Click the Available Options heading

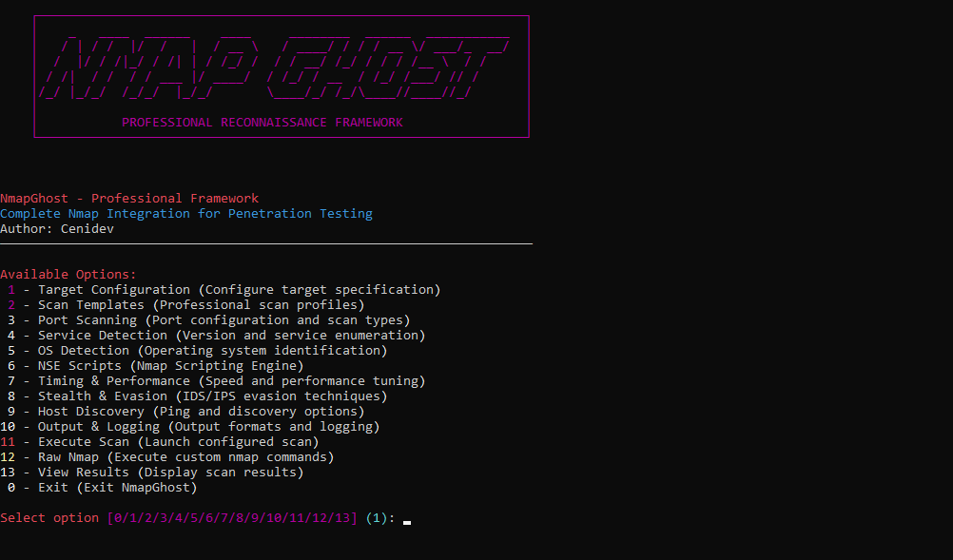click(68, 275)
